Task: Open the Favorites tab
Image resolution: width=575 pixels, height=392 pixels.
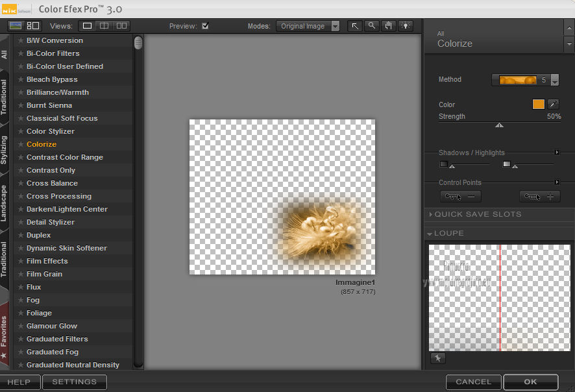Action: (x=4, y=336)
